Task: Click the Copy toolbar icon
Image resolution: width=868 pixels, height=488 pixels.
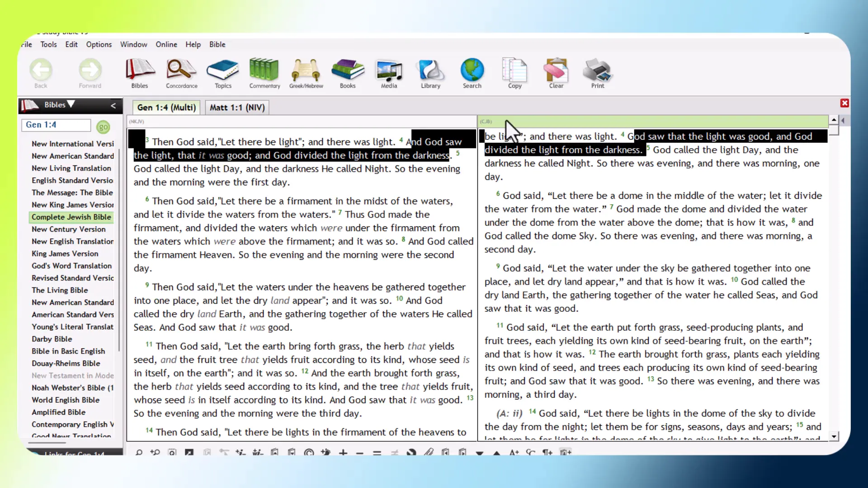Action: point(514,74)
